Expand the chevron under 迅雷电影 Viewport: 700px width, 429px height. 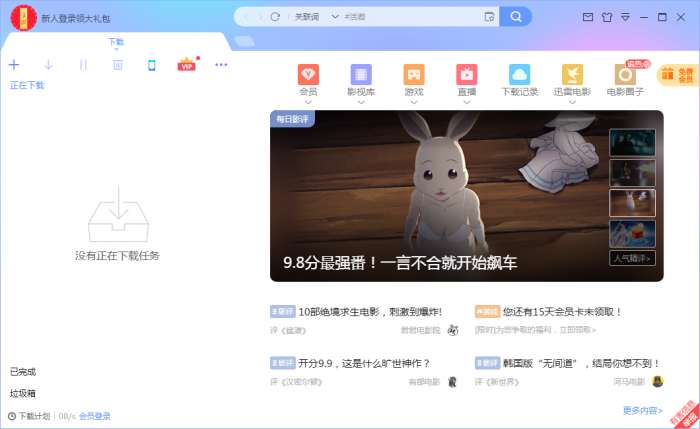(572, 102)
